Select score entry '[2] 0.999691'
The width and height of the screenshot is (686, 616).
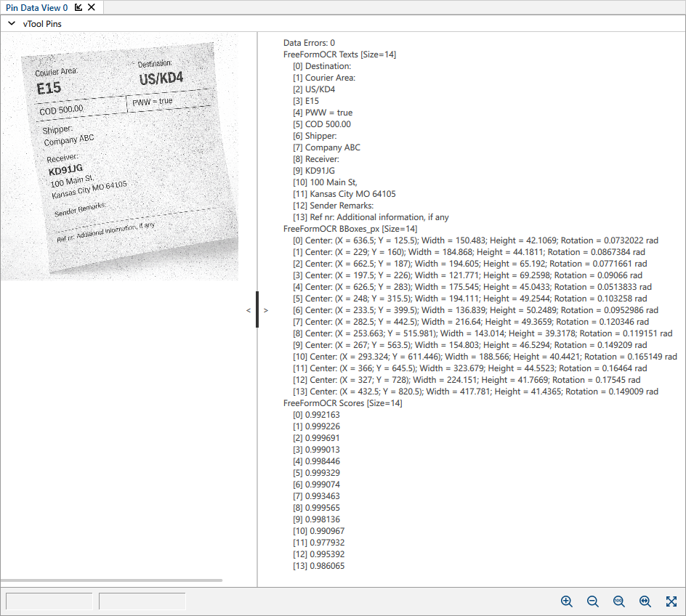pyautogui.click(x=316, y=438)
